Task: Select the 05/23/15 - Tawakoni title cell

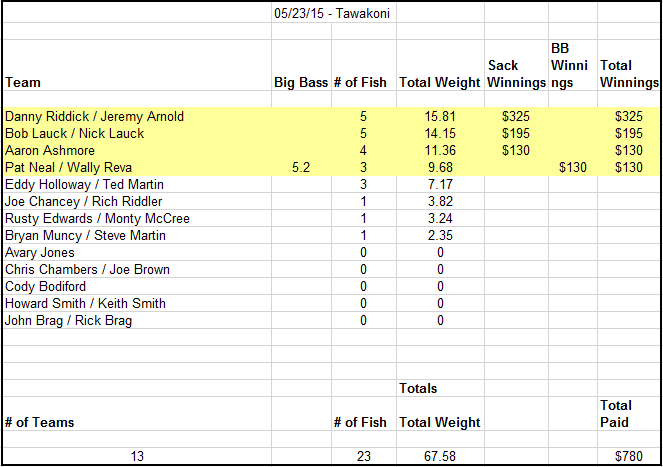Action: click(x=334, y=14)
